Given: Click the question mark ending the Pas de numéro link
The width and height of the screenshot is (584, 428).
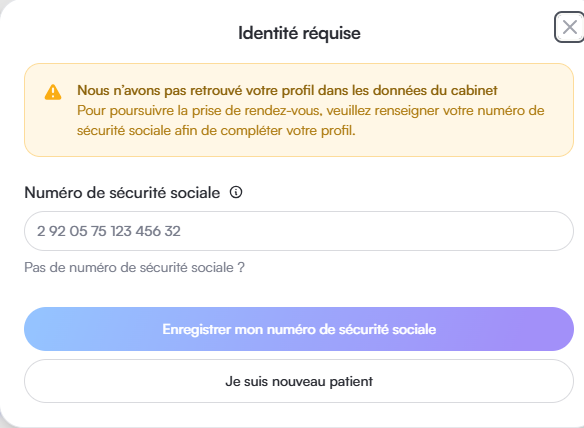Looking at the screenshot, I should [x=241, y=267].
